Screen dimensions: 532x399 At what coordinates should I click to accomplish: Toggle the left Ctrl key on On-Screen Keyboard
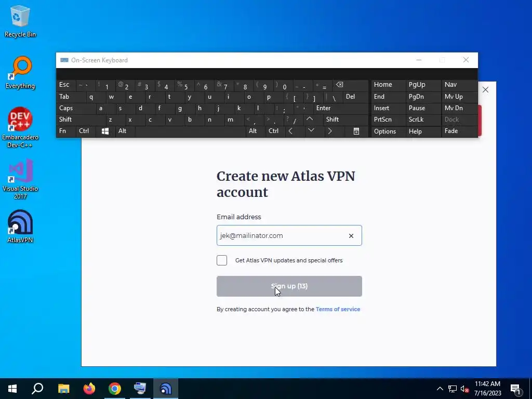86,131
